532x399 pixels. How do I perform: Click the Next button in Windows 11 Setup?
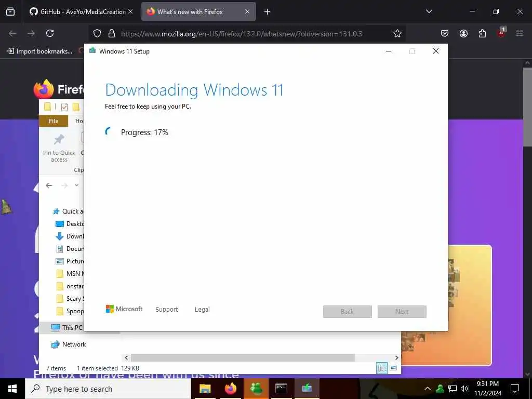coord(402,312)
